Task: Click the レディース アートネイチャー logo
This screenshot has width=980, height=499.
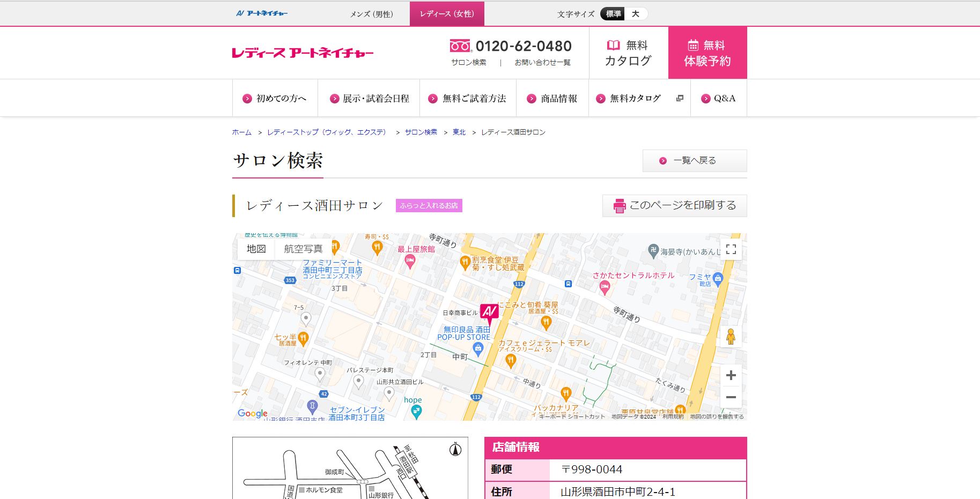Action: [303, 53]
